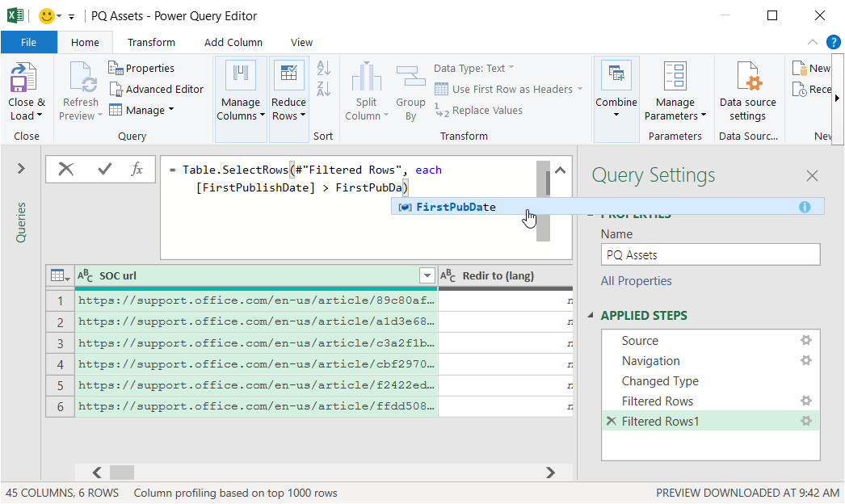Screen dimensions: 845x504
Task: Select the Redir to (lang) column header
Action: click(x=506, y=275)
